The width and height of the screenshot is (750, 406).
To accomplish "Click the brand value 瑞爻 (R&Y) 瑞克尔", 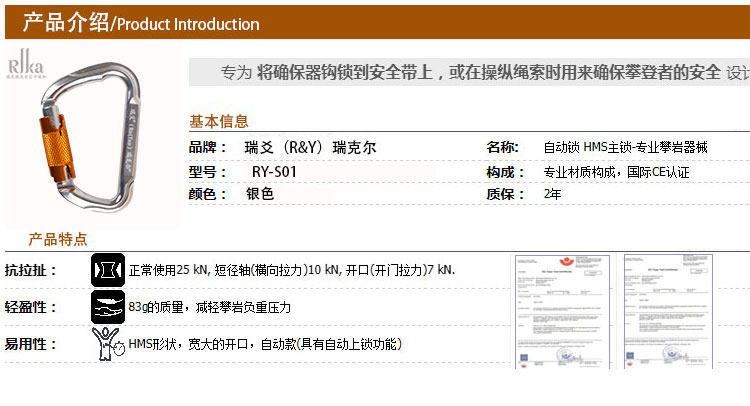I will click(x=310, y=147).
